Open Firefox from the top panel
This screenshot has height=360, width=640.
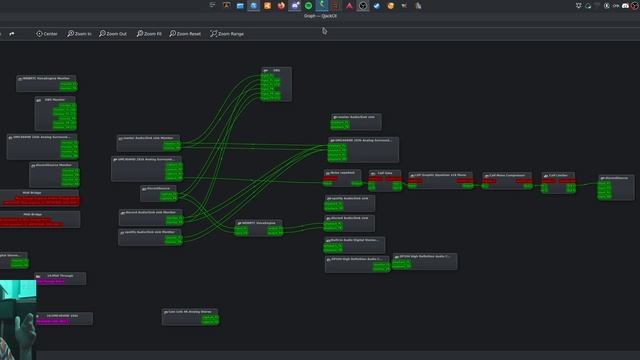pyautogui.click(x=281, y=6)
